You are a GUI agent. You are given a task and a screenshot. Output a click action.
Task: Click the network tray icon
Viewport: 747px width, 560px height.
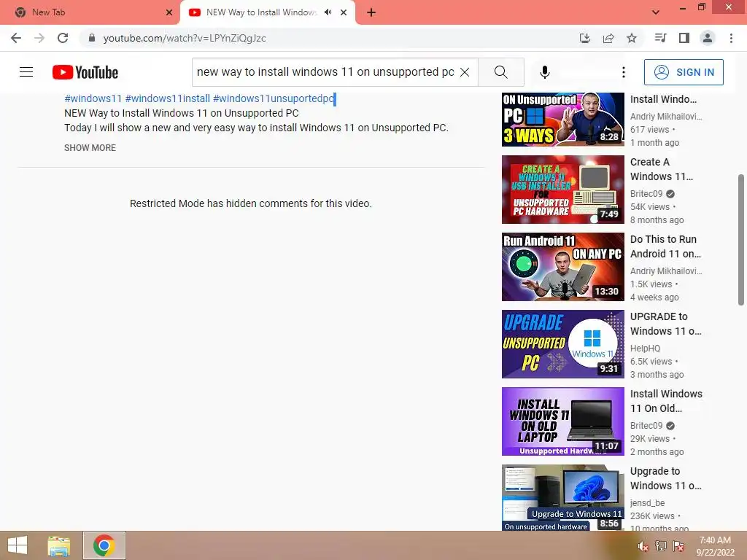pos(661,546)
